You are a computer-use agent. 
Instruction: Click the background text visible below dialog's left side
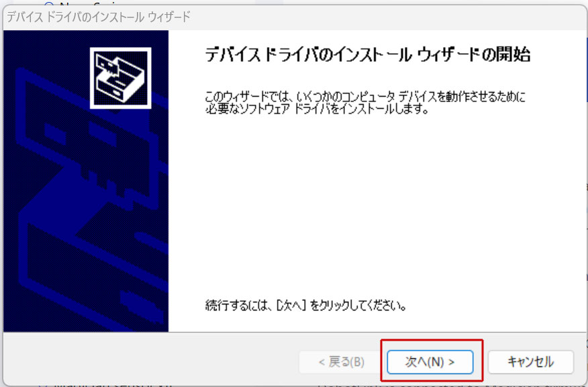pyautogui.click(x=101, y=385)
